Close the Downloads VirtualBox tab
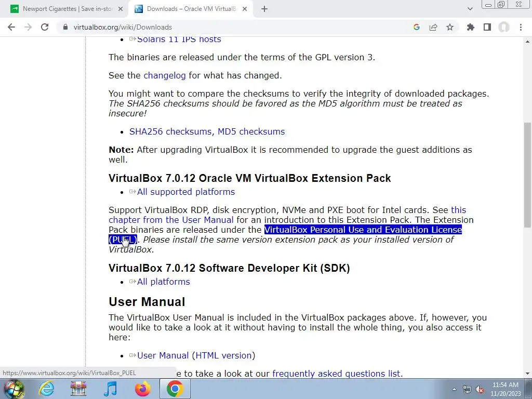Viewport: 532px width, 399px height. [245, 9]
